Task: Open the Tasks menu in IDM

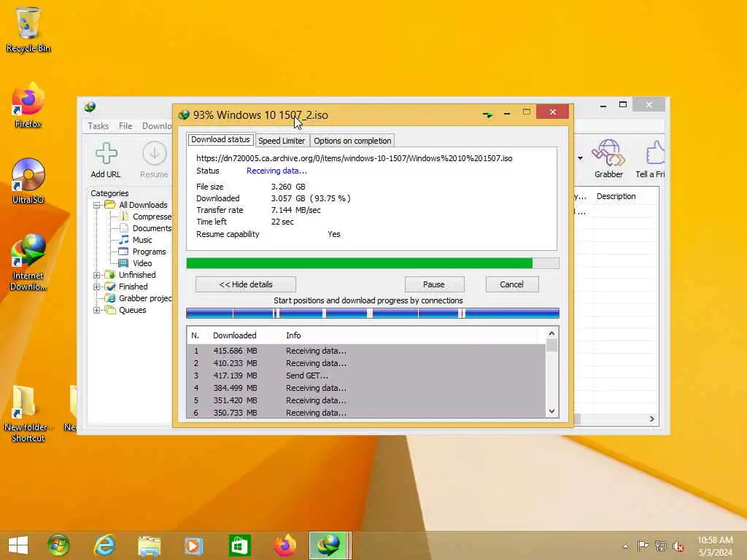Action: click(x=98, y=125)
